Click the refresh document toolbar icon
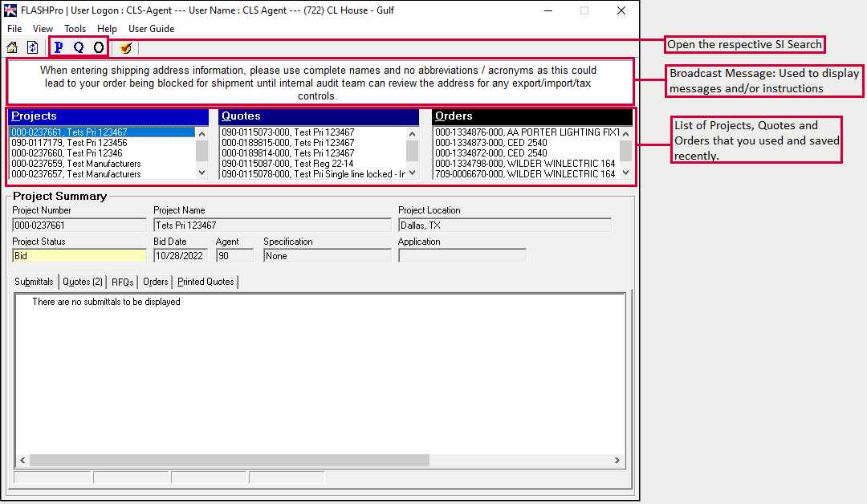The width and height of the screenshot is (867, 504). point(33,47)
